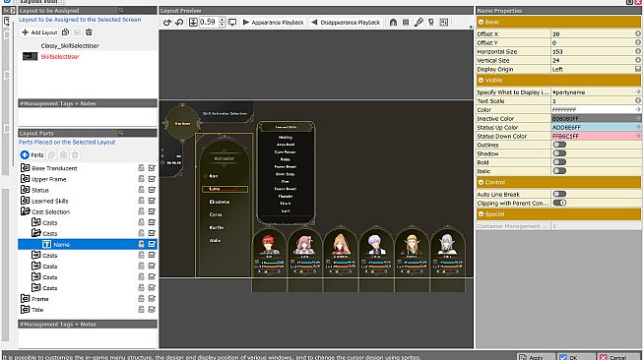Click the lock icon on the Title row

[x=141, y=310]
